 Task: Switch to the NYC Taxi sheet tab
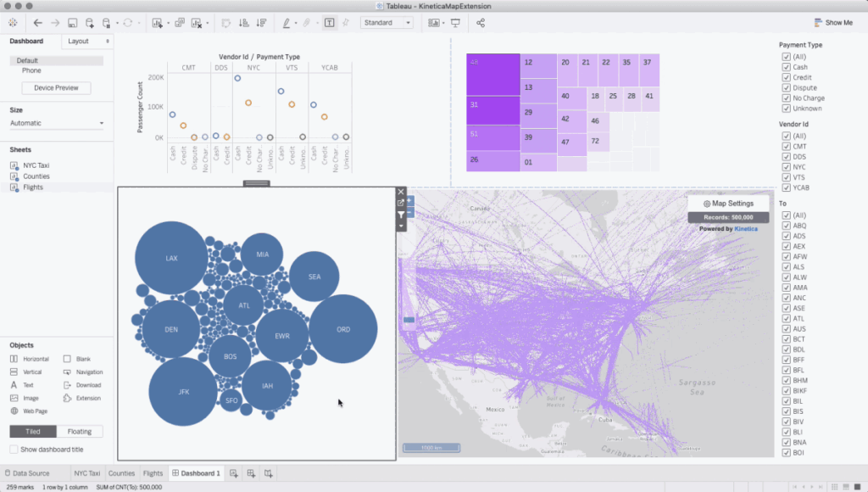pos(87,473)
